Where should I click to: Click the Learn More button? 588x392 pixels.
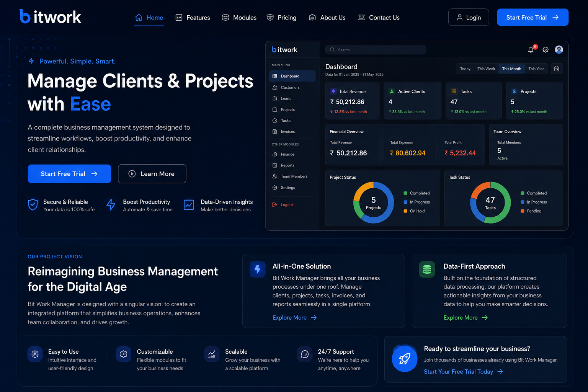tap(152, 174)
